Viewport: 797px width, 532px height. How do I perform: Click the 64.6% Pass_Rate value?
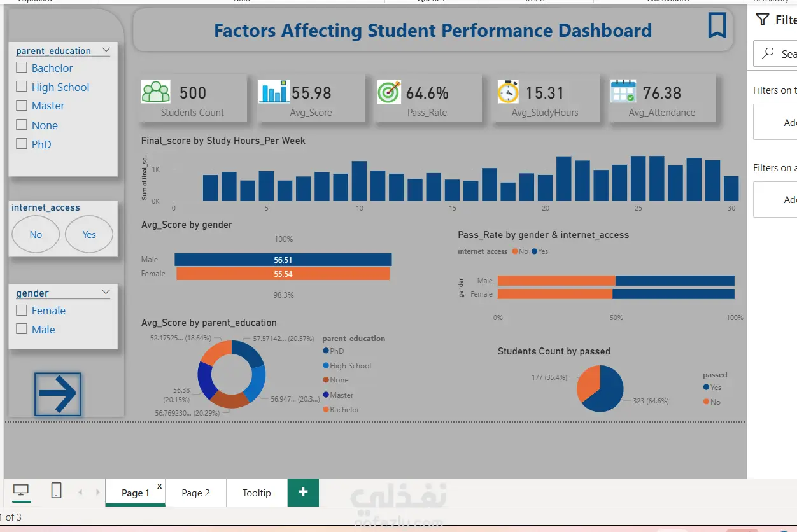pos(427,93)
